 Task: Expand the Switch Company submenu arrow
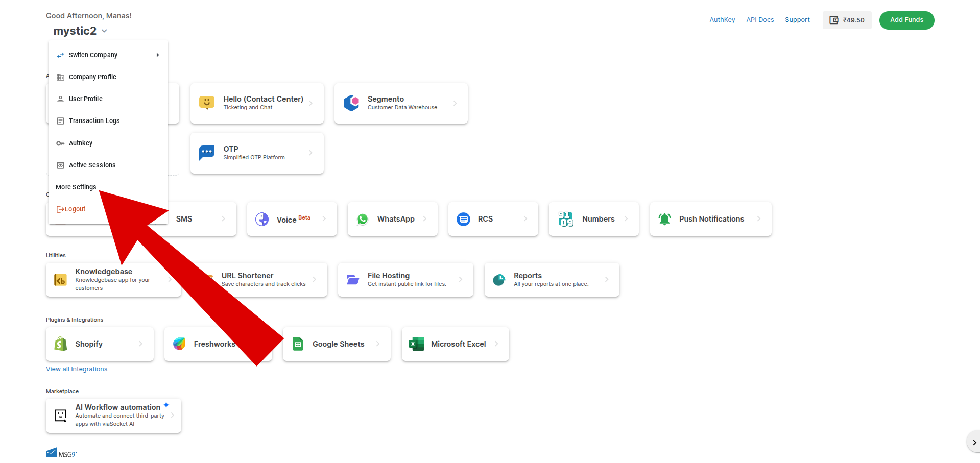[158, 55]
